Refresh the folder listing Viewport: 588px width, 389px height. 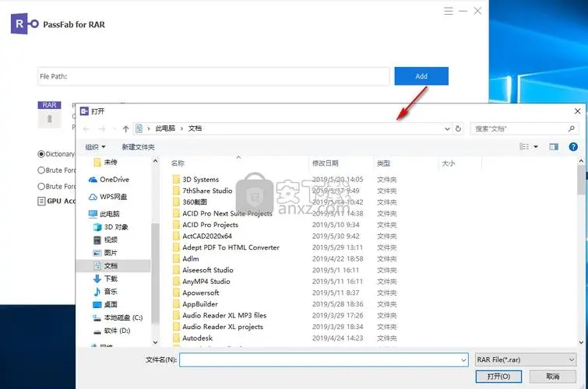[x=458, y=128]
